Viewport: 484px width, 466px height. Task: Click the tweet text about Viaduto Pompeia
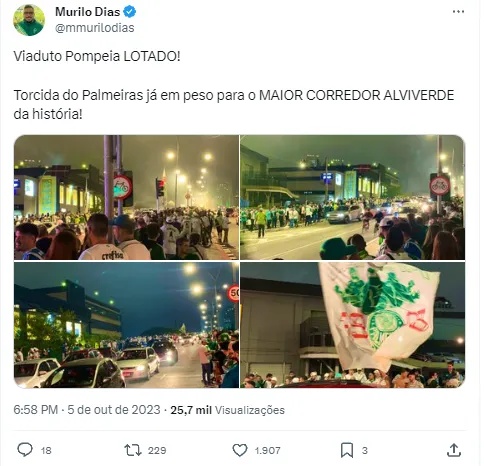pos(234,85)
